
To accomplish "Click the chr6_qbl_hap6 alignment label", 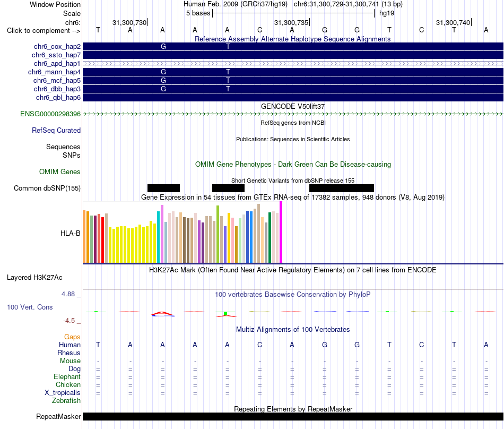I will [x=58, y=98].
